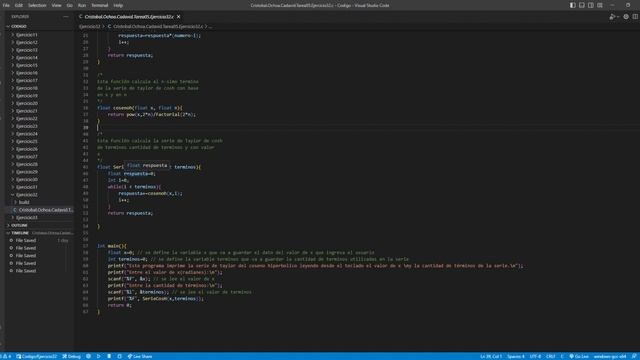The image size is (640, 360).
Task: Click the 'return 0;' line in main
Action: click(x=120, y=305)
